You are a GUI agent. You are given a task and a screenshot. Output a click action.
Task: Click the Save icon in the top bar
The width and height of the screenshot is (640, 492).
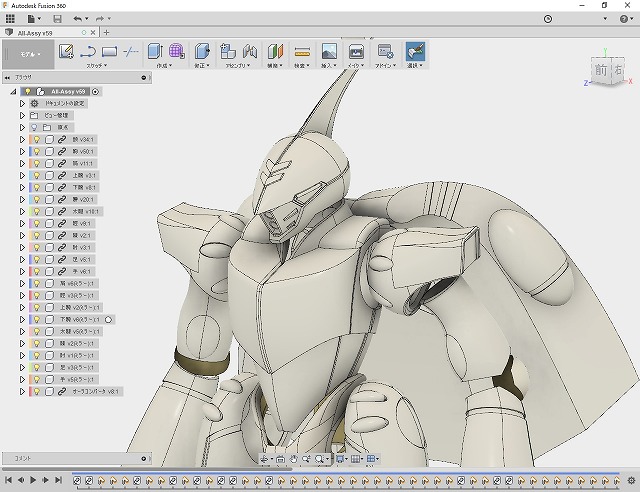point(58,18)
